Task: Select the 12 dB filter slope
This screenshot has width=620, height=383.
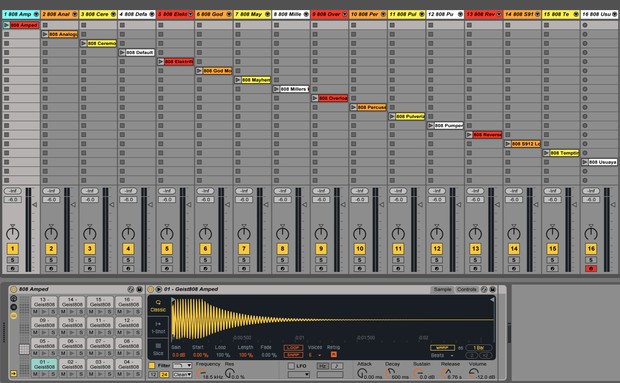Action: [x=153, y=374]
